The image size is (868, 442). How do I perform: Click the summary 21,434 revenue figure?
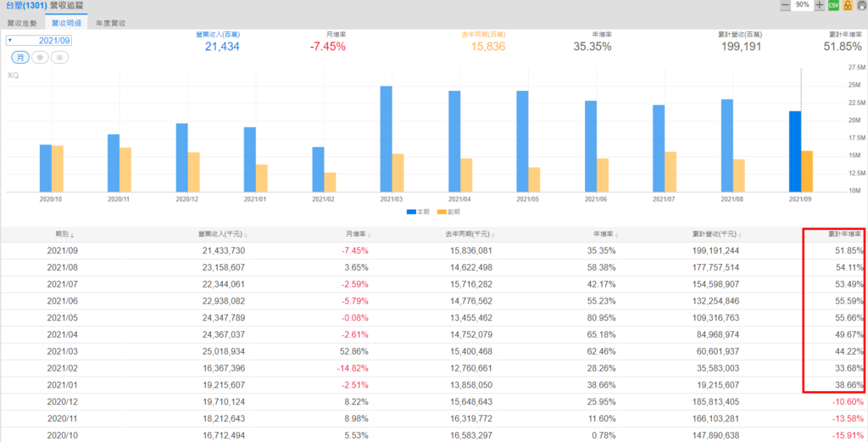click(x=222, y=47)
